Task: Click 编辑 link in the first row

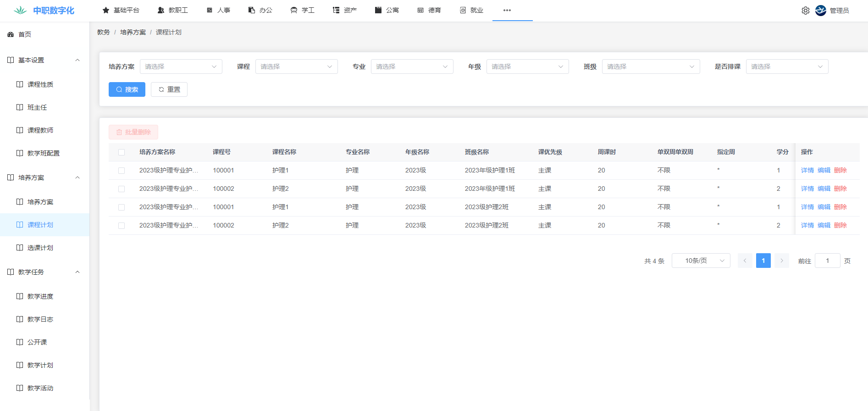Action: (x=824, y=170)
